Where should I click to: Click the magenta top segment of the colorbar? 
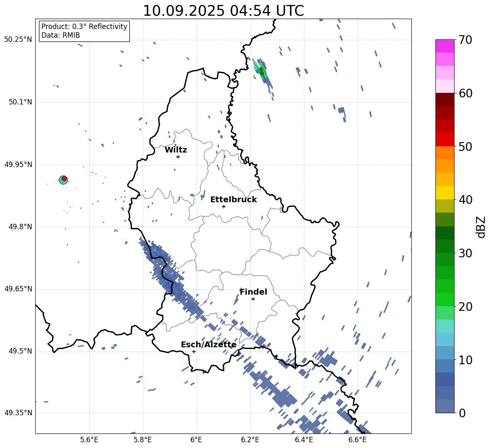coord(445,46)
